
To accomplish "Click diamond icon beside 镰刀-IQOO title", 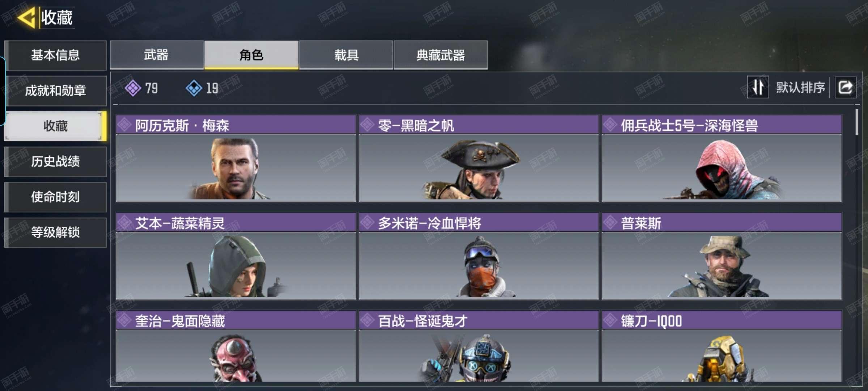I will coord(610,320).
